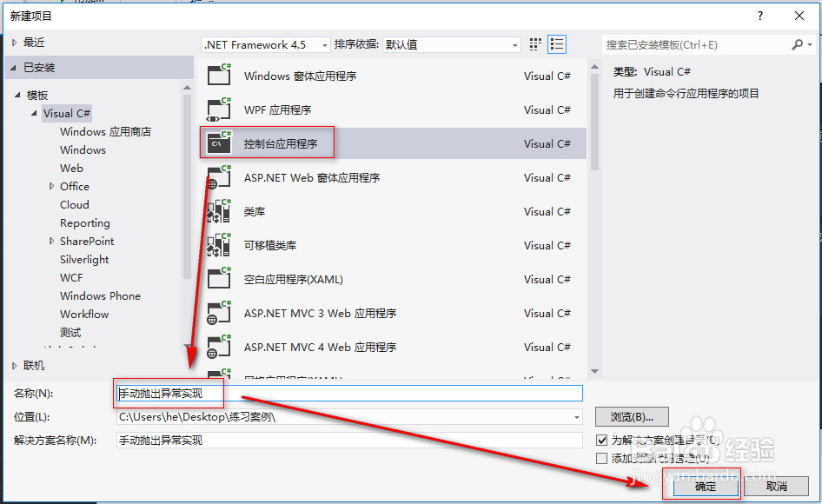Viewport: 822px width, 504px height.
Task: Collapse the Visual C# tree node
Action: point(34,113)
